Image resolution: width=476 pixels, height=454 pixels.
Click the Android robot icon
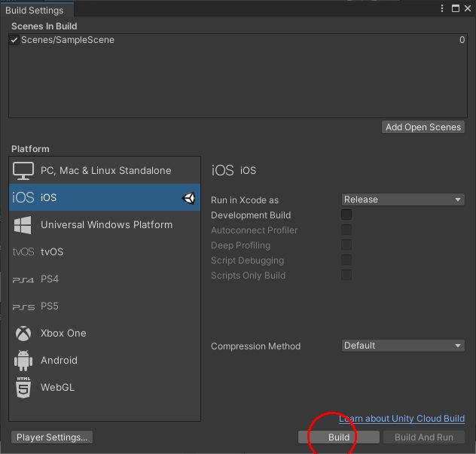pyautogui.click(x=23, y=361)
